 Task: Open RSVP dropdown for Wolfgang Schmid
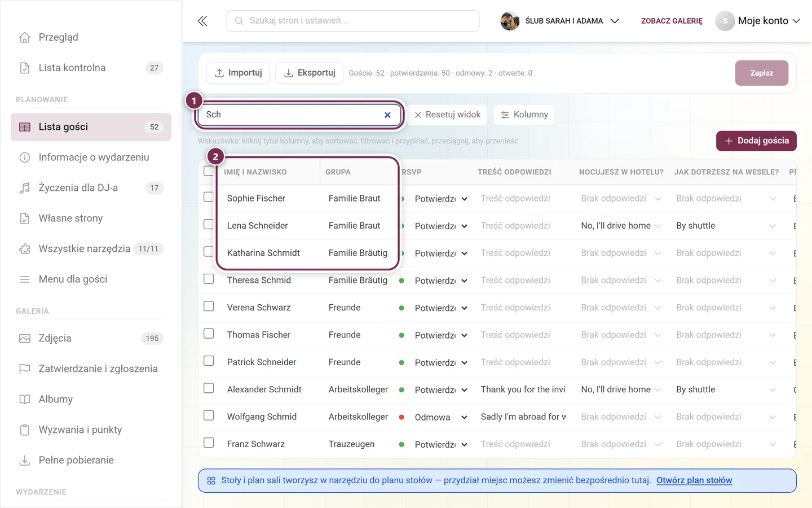pyautogui.click(x=441, y=417)
